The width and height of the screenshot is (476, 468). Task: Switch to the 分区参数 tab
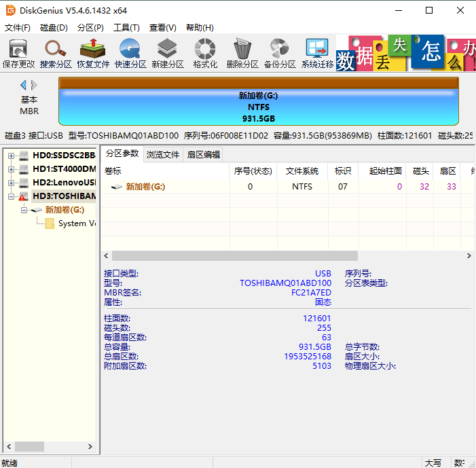tap(122, 154)
